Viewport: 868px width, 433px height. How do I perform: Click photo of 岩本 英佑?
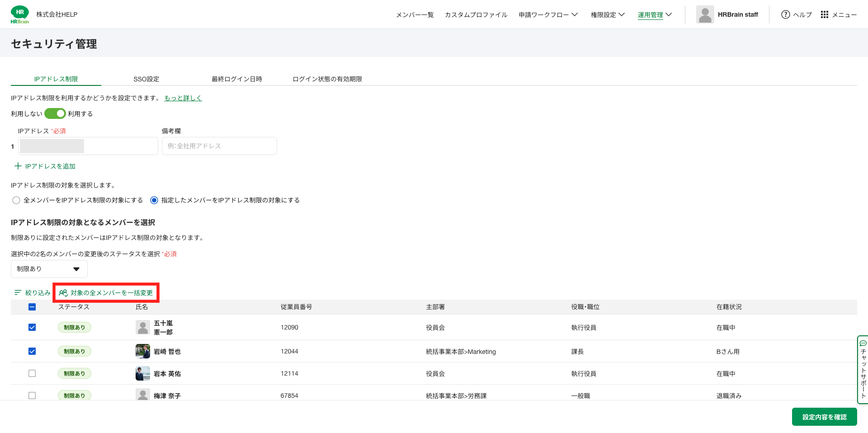tap(143, 373)
